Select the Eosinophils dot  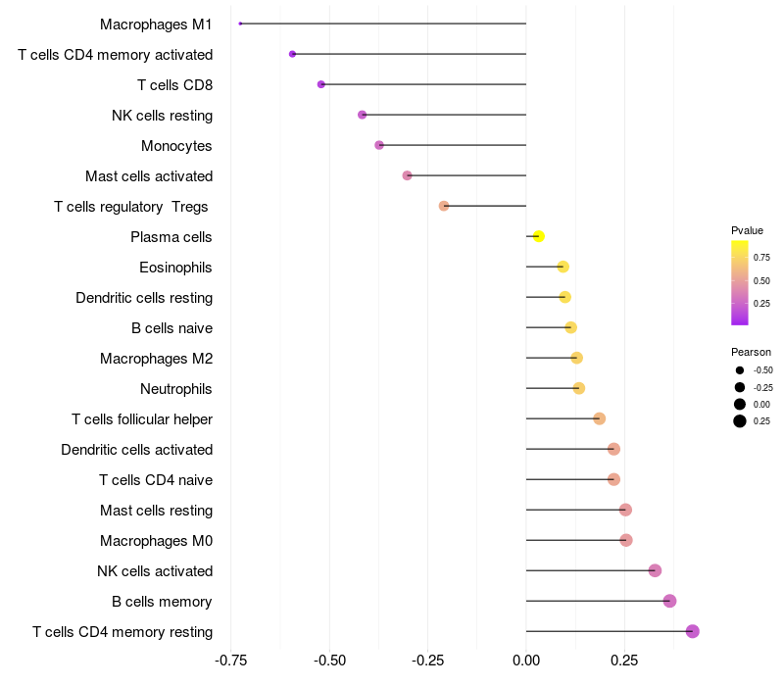tap(563, 267)
